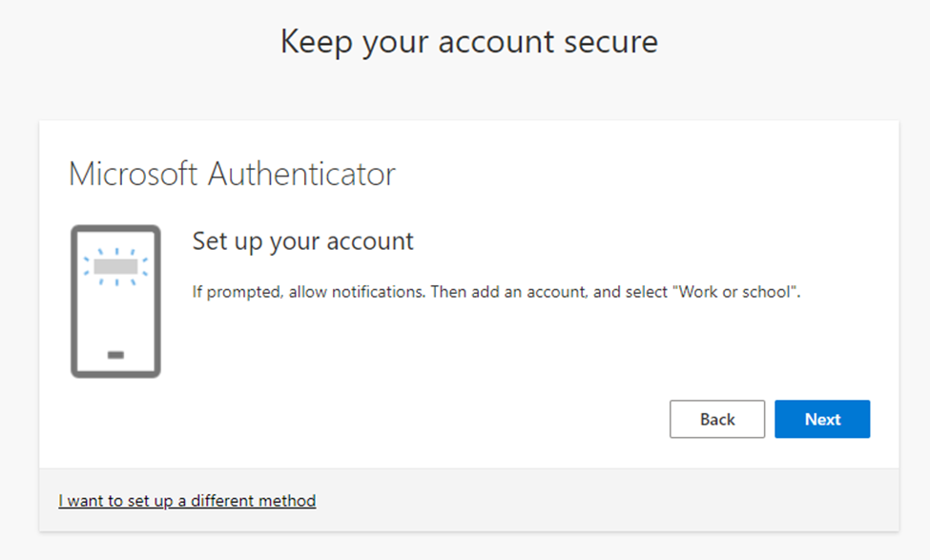930x560 pixels.
Task: Open "I want to set up a different method"
Action: point(187,500)
